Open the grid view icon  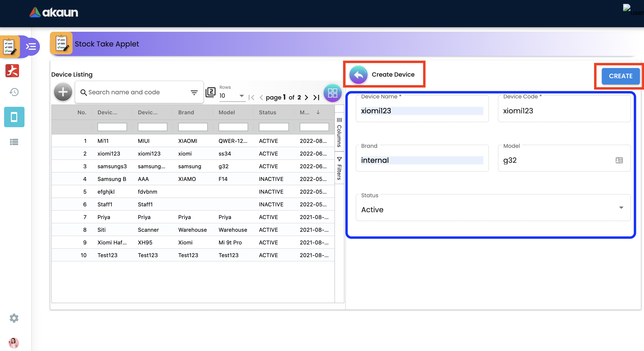click(332, 93)
